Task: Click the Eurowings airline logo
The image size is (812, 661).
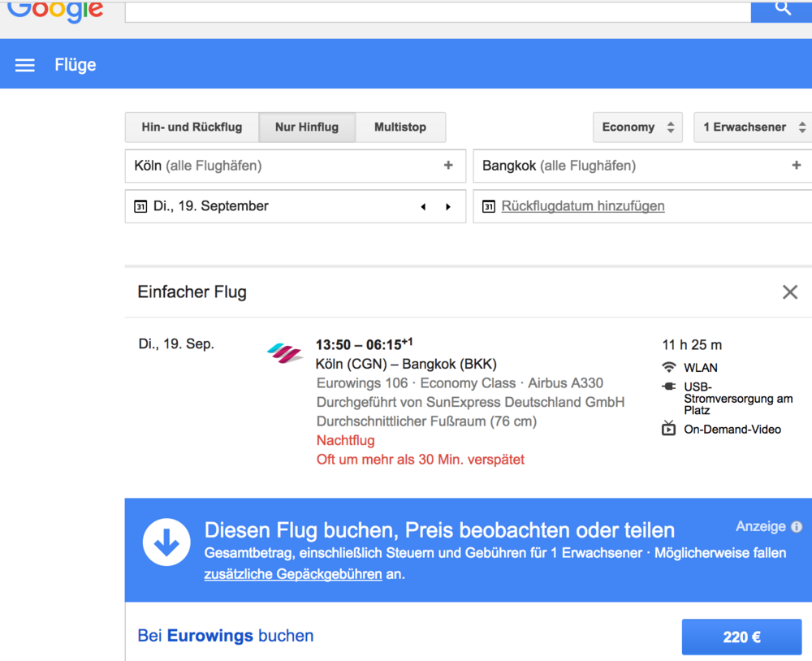Action: [x=285, y=353]
